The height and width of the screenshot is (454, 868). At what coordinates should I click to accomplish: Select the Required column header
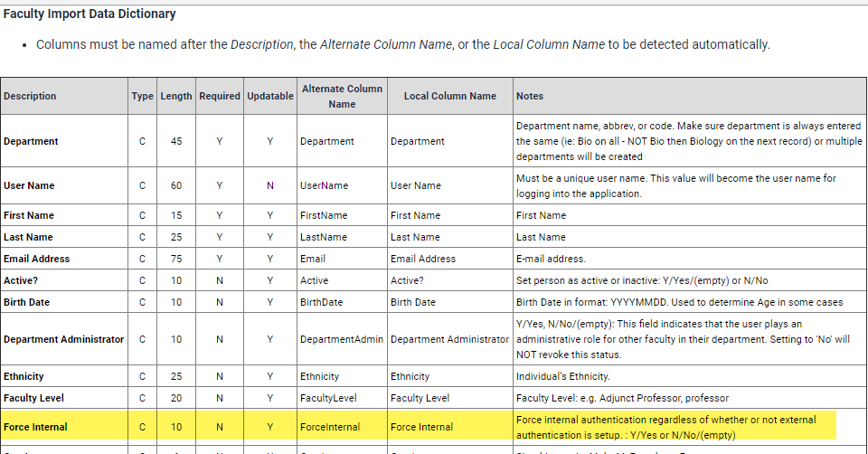(x=220, y=96)
